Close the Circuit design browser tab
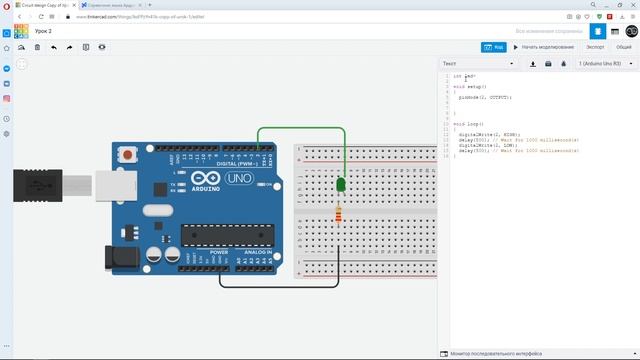The image size is (640, 360). (74, 5)
